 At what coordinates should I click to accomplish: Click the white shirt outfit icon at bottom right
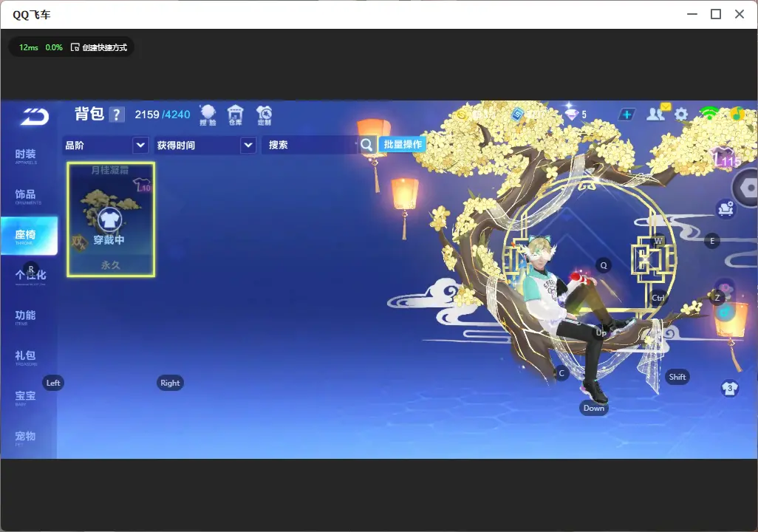729,389
